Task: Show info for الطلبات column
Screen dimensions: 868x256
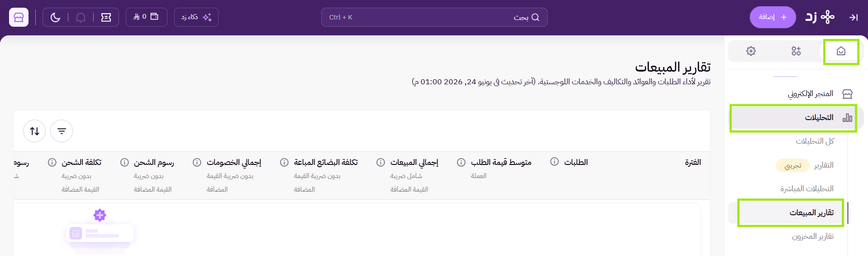Action: (x=554, y=162)
